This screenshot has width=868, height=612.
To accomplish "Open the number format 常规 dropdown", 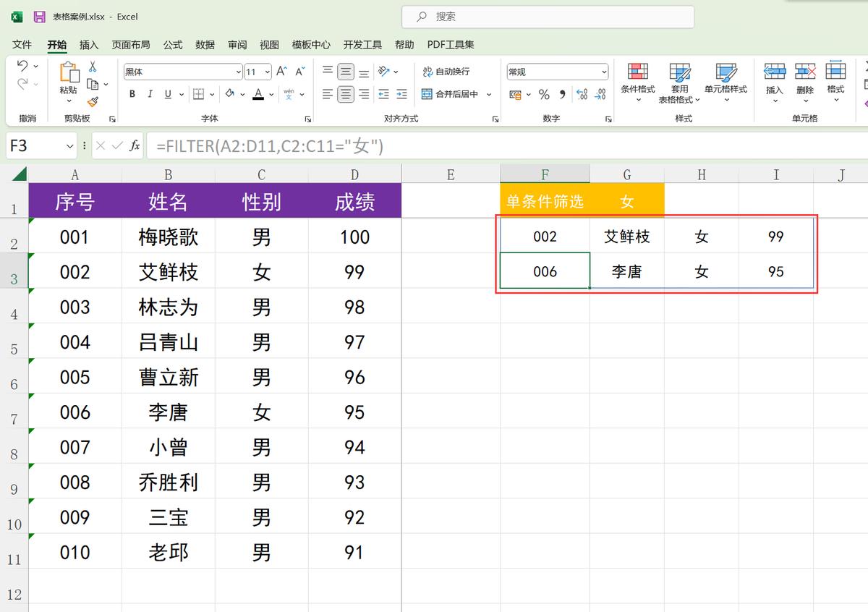I will tap(605, 71).
